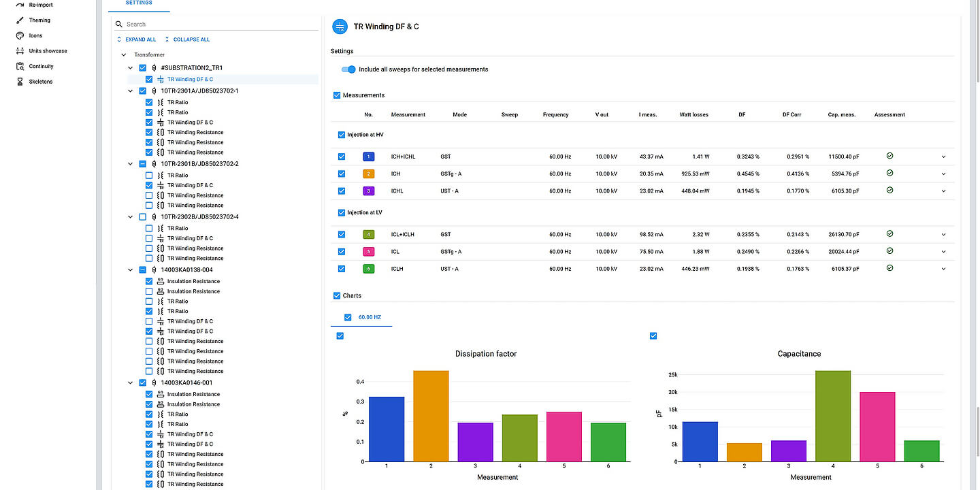Uncheck the Charts section checkbox
The image size is (980, 490).
pyautogui.click(x=337, y=295)
